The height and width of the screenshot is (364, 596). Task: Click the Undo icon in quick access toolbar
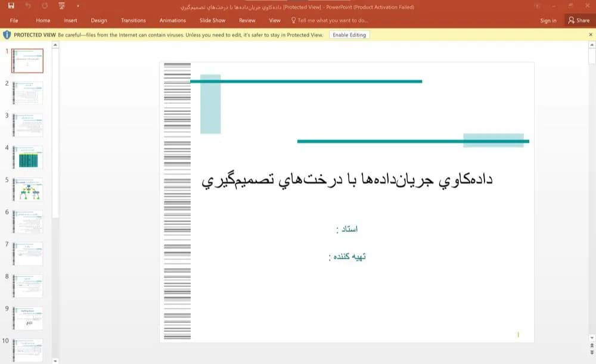(28, 6)
